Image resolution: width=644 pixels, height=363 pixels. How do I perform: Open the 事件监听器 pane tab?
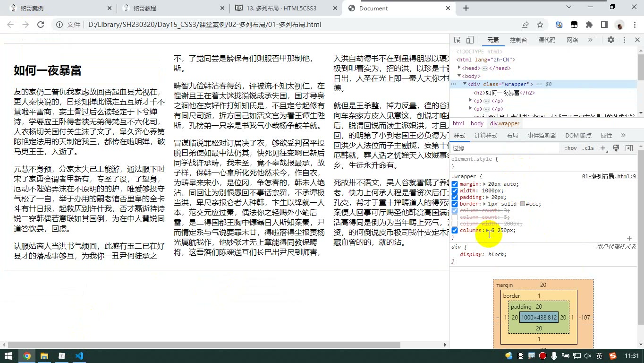pyautogui.click(x=542, y=136)
